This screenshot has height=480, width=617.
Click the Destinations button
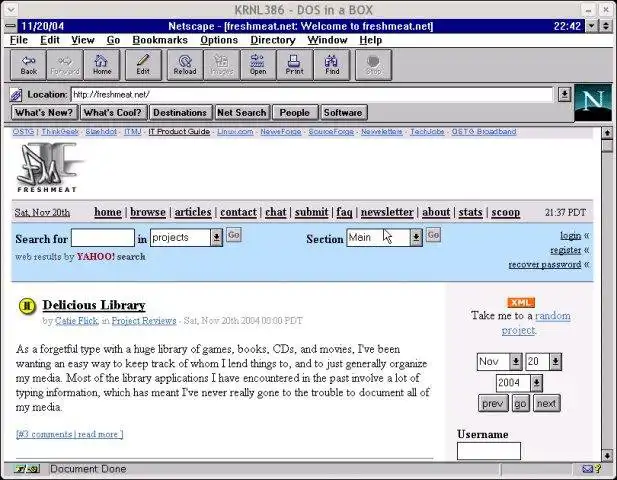click(180, 113)
